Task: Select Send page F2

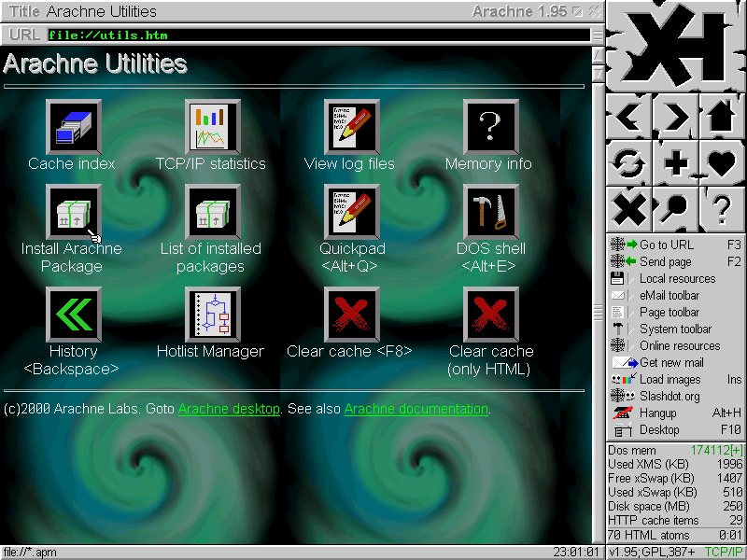Action: [675, 261]
